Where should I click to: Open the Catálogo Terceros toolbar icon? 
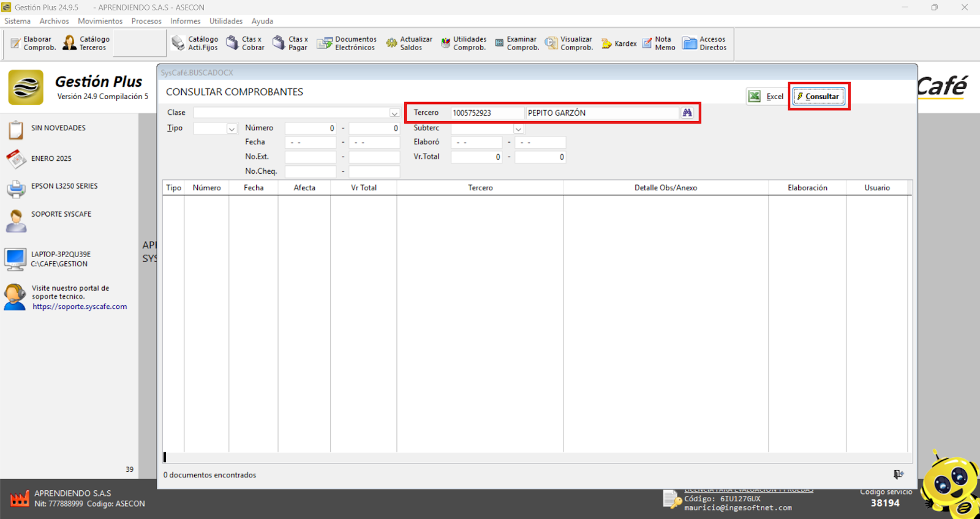(86, 43)
